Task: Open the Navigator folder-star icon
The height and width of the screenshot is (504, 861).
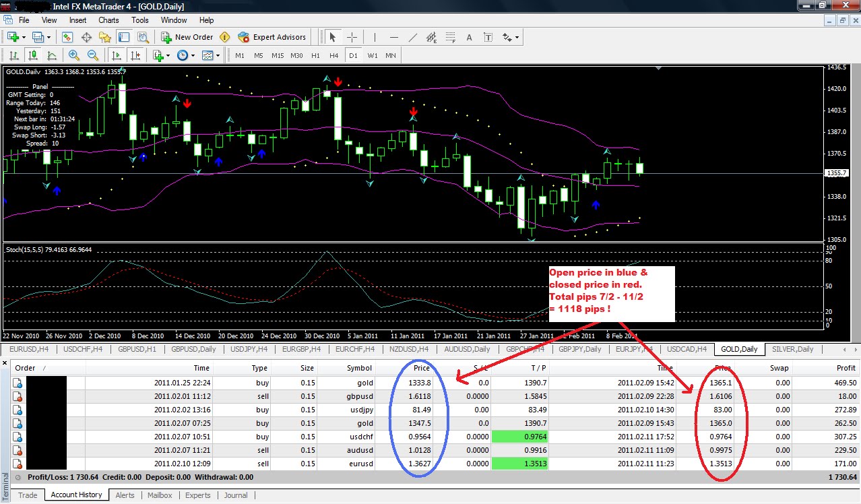Action: coord(105,37)
